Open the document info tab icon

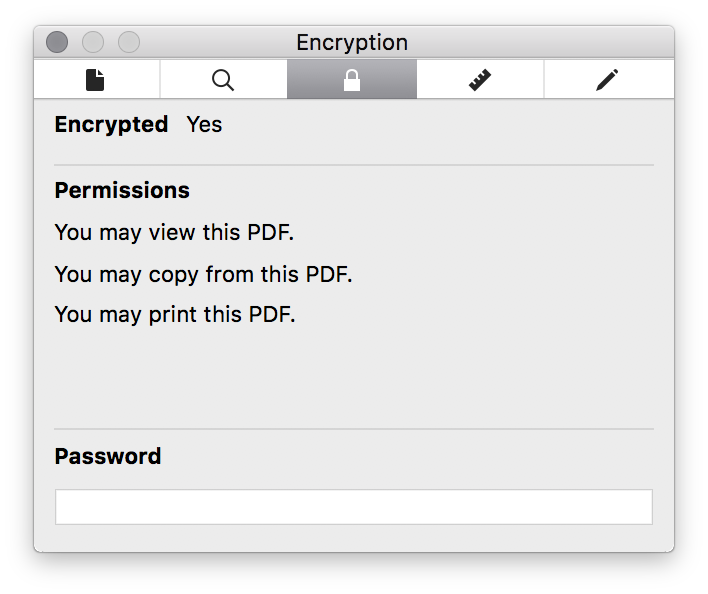[96, 80]
